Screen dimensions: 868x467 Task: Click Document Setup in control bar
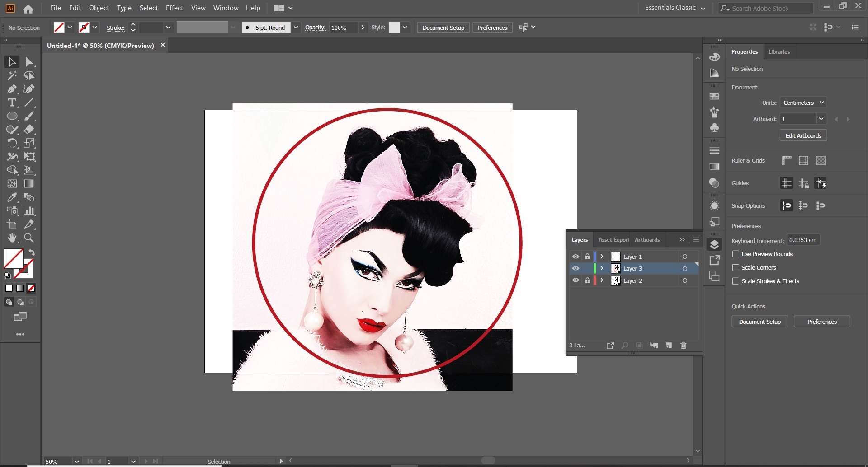(443, 28)
